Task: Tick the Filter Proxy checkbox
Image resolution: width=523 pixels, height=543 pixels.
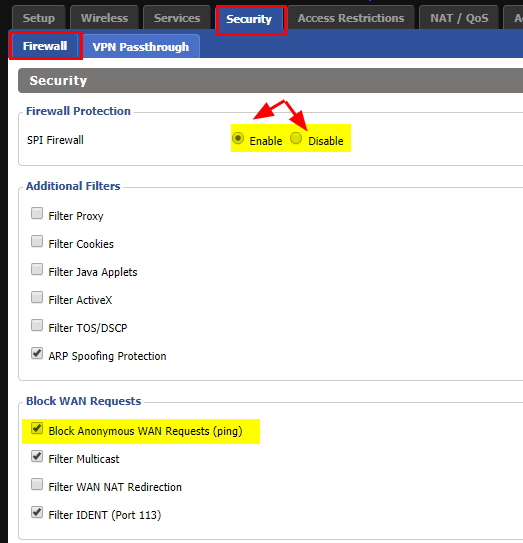Action: pyautogui.click(x=37, y=213)
